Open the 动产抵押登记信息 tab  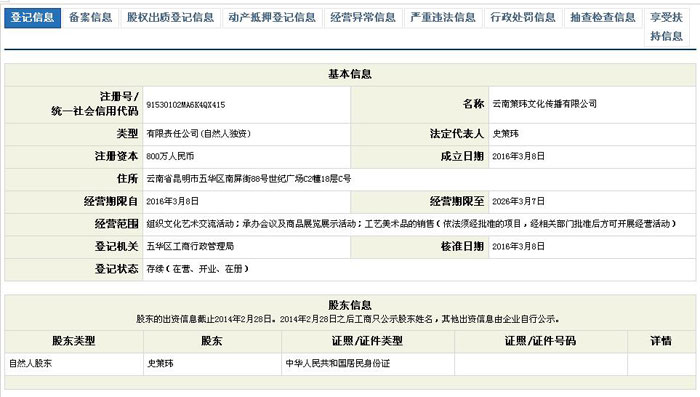(272, 18)
